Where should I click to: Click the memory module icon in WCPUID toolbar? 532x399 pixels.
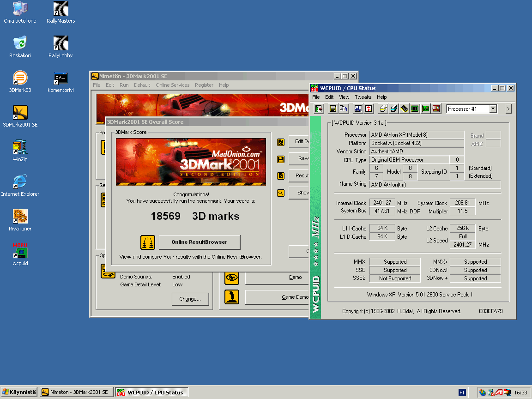pyautogui.click(x=404, y=109)
